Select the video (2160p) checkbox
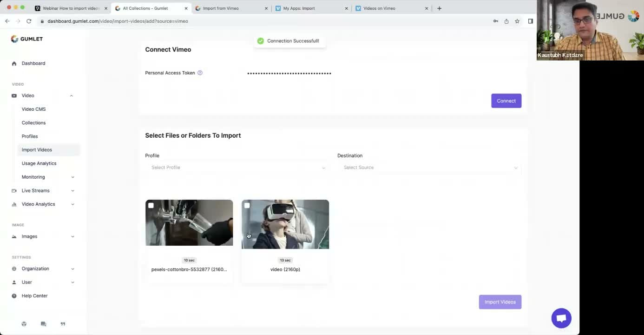Screen dimensions: 644x335 [x=247, y=206]
